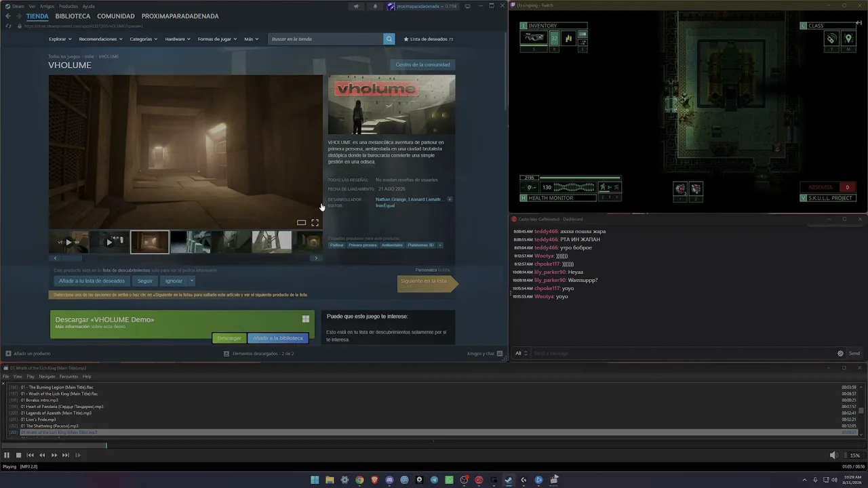Open Steam notifications bell
This screenshot has width=868, height=488.
375,6
